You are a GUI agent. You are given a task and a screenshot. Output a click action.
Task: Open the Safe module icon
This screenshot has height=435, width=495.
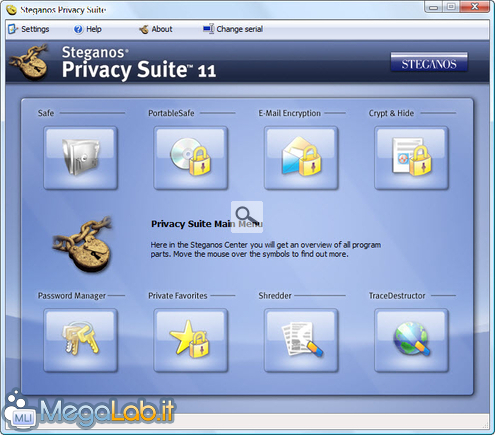(80, 158)
